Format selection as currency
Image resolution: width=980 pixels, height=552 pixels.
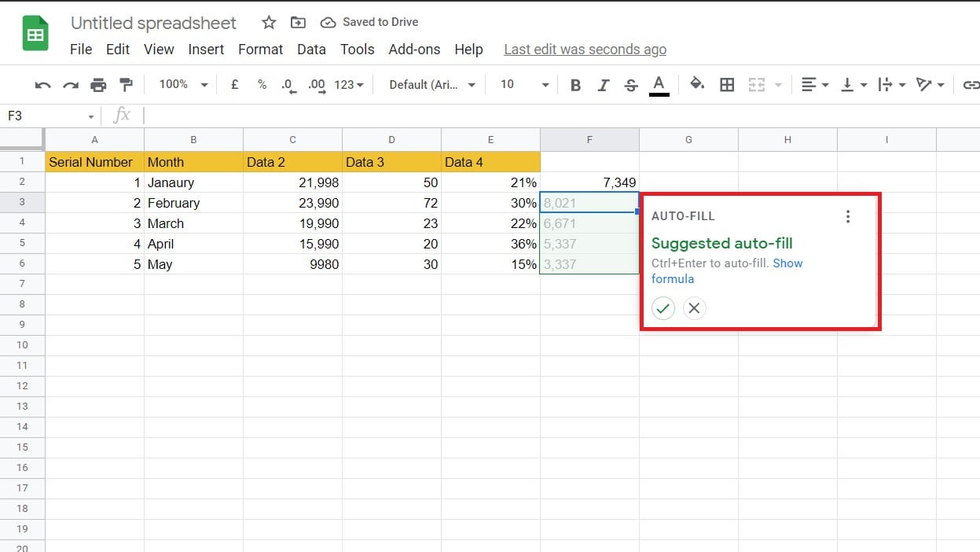[234, 84]
